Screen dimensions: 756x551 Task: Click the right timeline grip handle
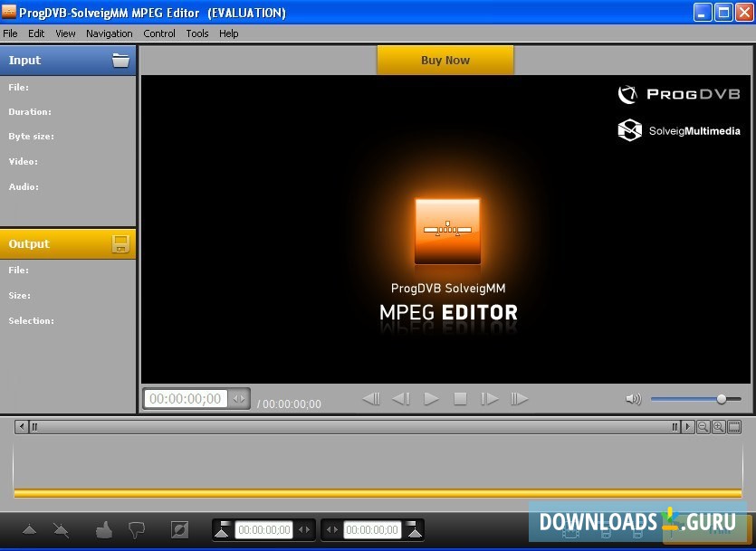[x=675, y=427]
